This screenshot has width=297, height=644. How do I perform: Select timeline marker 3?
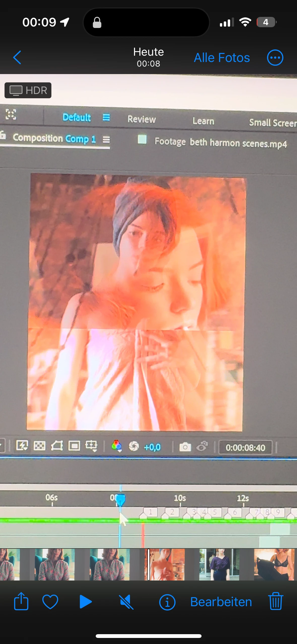(194, 512)
